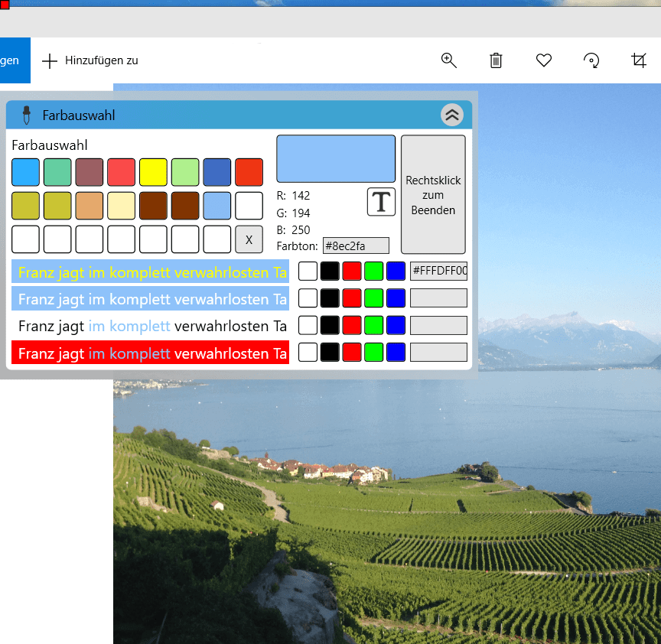
Task: Click the Farbton hex field #8ec2fa
Action: 356,246
